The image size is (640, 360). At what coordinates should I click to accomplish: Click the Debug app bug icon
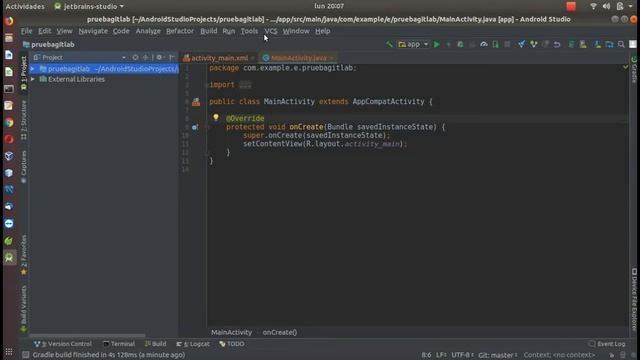[x=460, y=44]
